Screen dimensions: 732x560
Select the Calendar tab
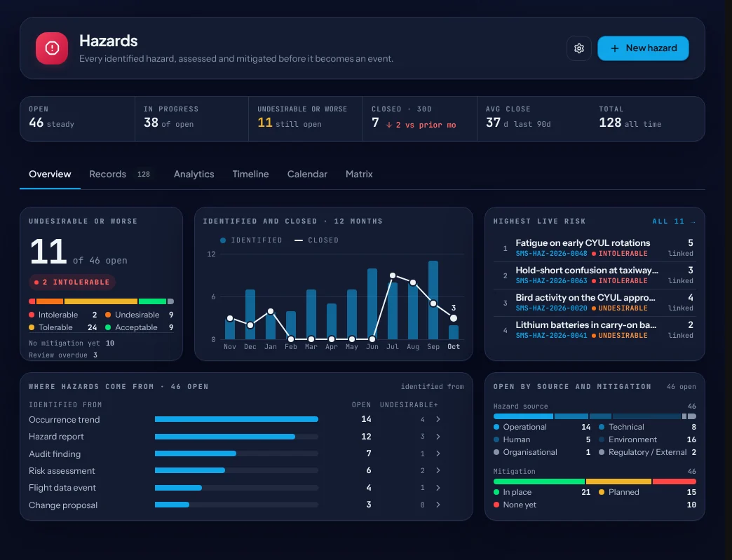tap(307, 174)
